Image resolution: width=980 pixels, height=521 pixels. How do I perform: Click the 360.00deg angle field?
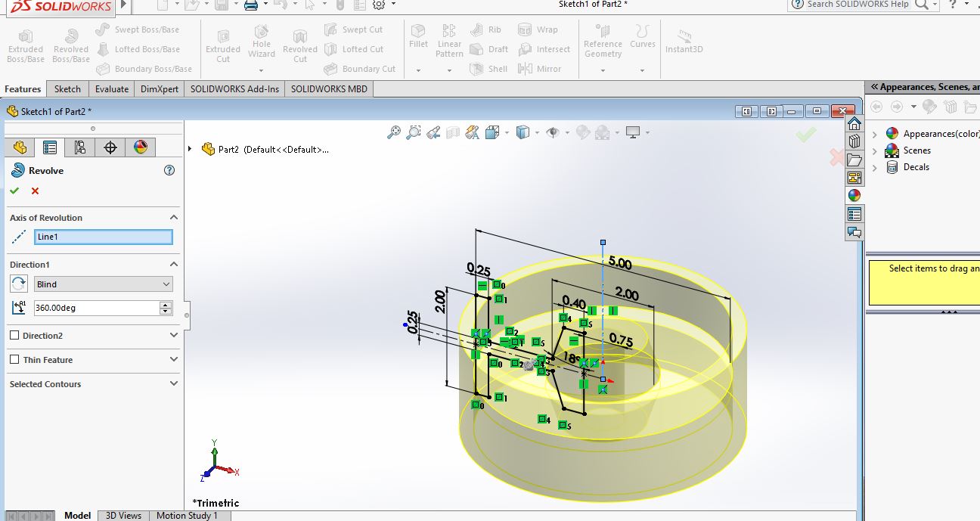click(97, 308)
